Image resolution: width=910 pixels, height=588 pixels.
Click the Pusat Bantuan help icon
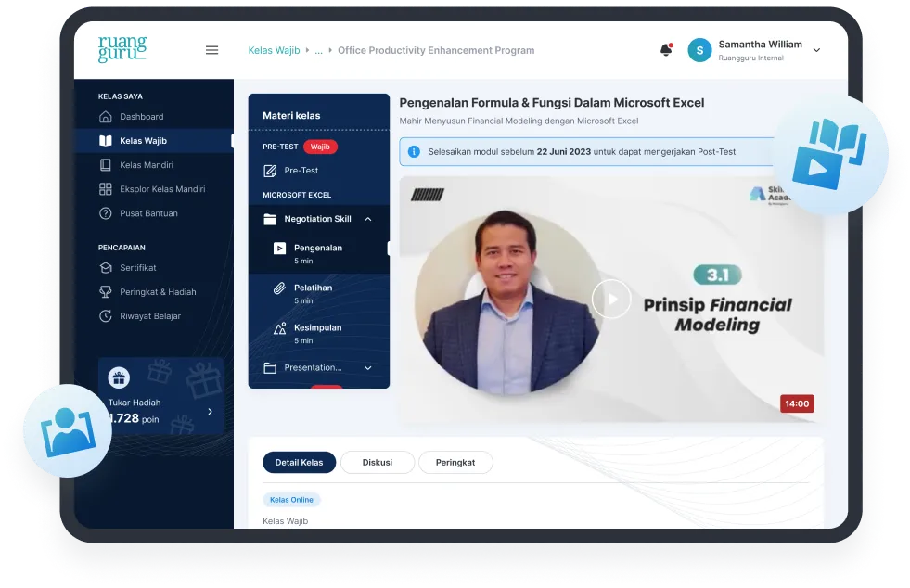point(105,213)
